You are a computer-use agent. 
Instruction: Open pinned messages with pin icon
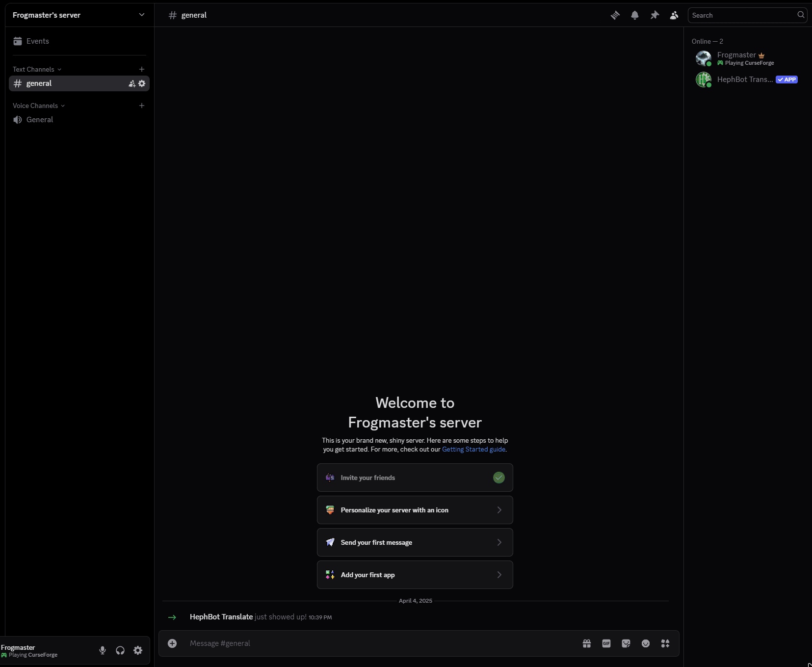655,15
